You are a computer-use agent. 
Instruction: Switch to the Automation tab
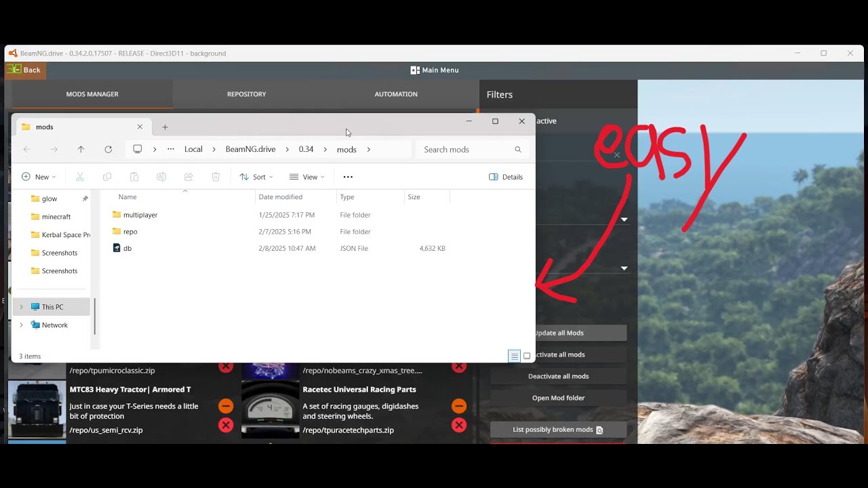point(396,94)
